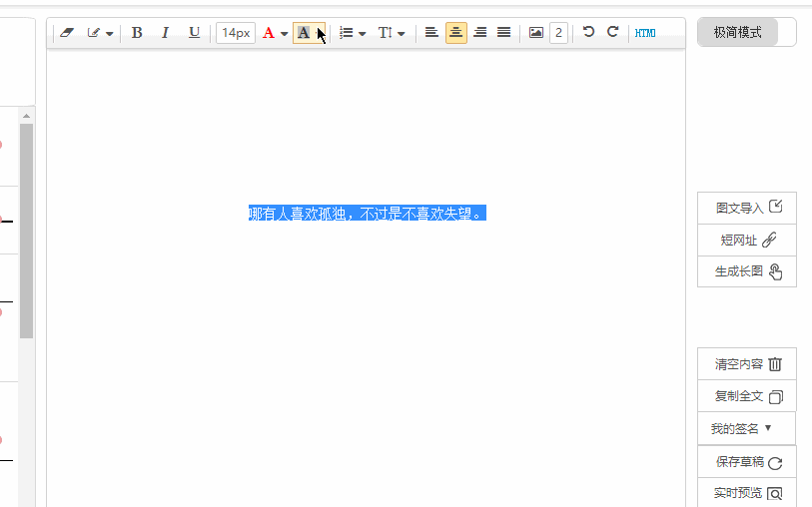Click the 实时预览 button

point(747,493)
